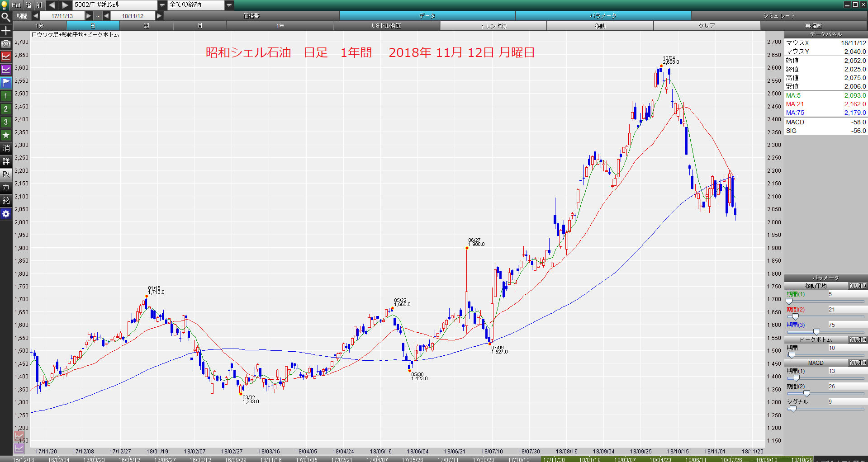Click the 追 add-symbol button
The image size is (868, 462).
point(28,5)
